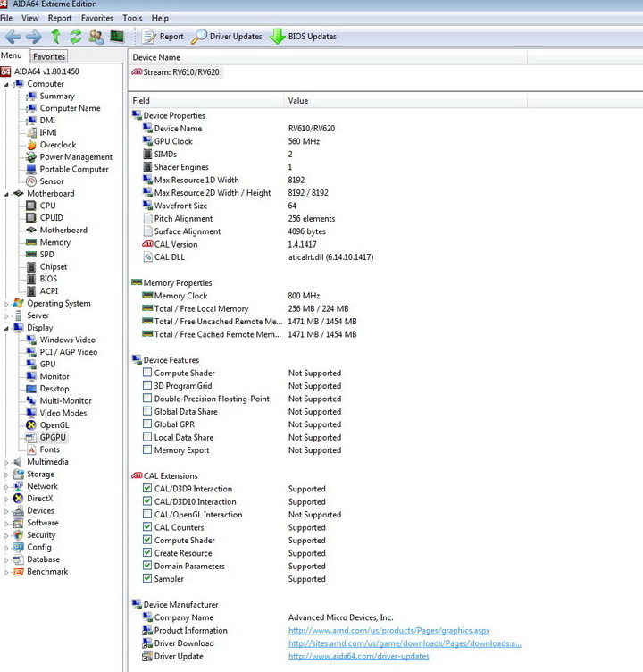This screenshot has width=643, height=672.
Task: Click the DirectX icon in tree
Action: click(18, 499)
